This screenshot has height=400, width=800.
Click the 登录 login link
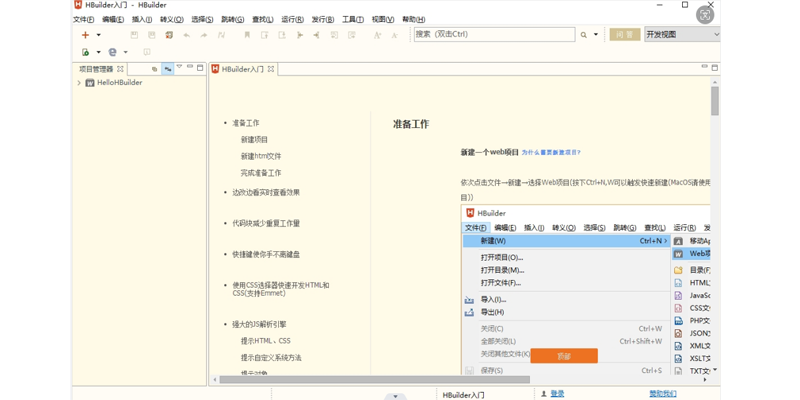(557, 394)
